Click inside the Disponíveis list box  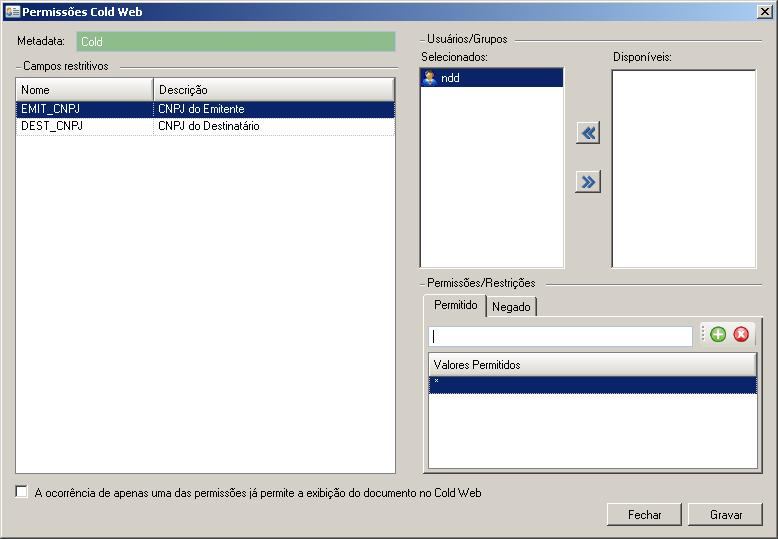[684, 168]
